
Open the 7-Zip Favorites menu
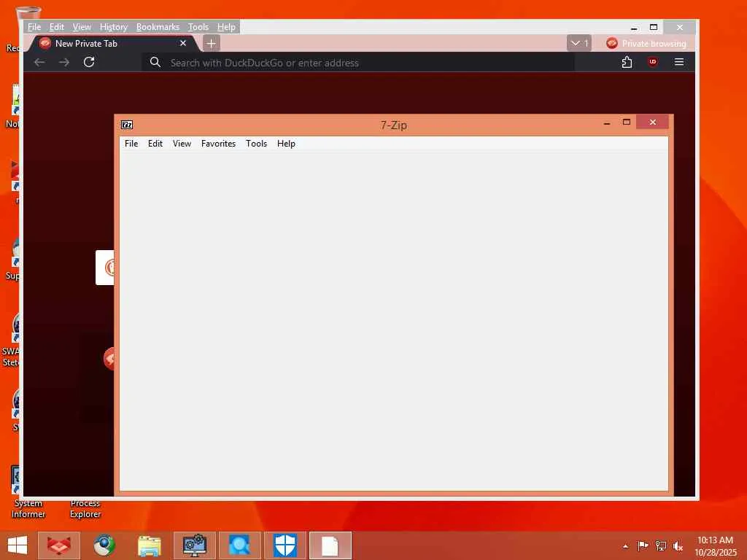coord(218,144)
